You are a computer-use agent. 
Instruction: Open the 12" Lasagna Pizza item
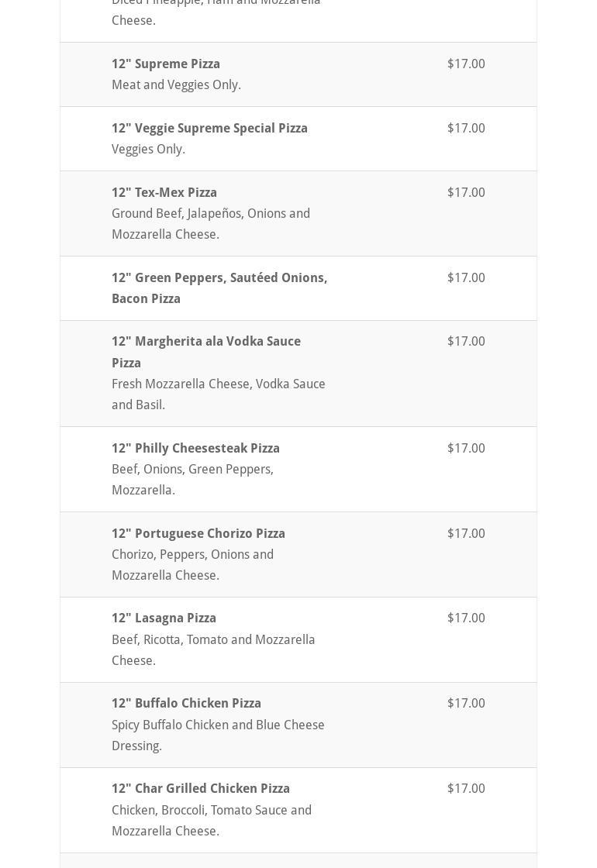(x=164, y=618)
